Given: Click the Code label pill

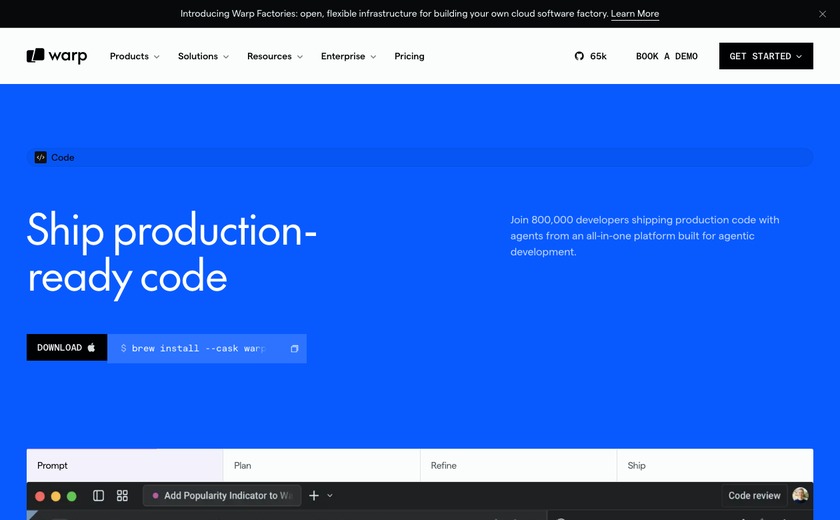Looking at the screenshot, I should tap(420, 157).
